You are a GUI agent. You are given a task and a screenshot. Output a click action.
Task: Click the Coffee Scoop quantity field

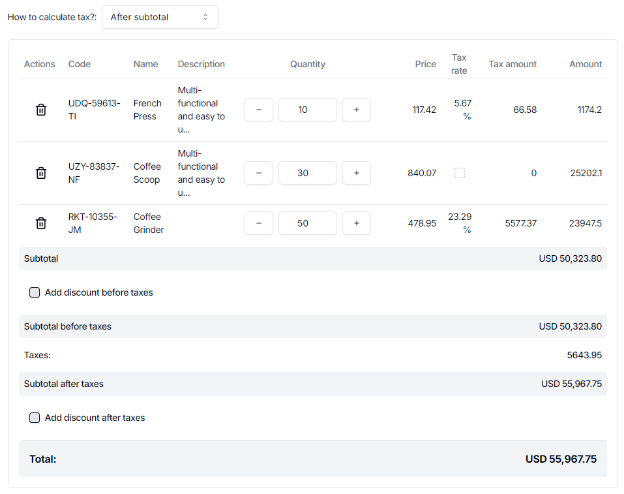coord(307,173)
